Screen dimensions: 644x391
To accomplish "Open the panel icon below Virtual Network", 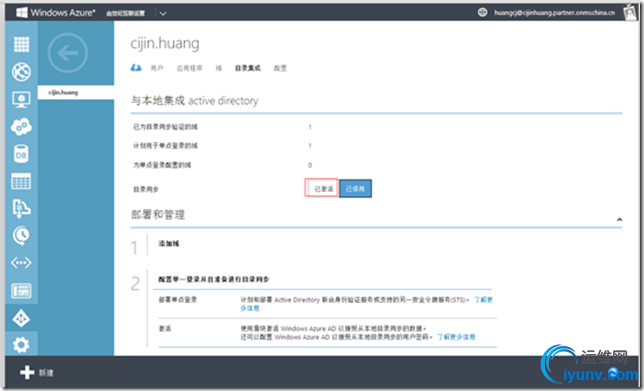I will coord(21,290).
